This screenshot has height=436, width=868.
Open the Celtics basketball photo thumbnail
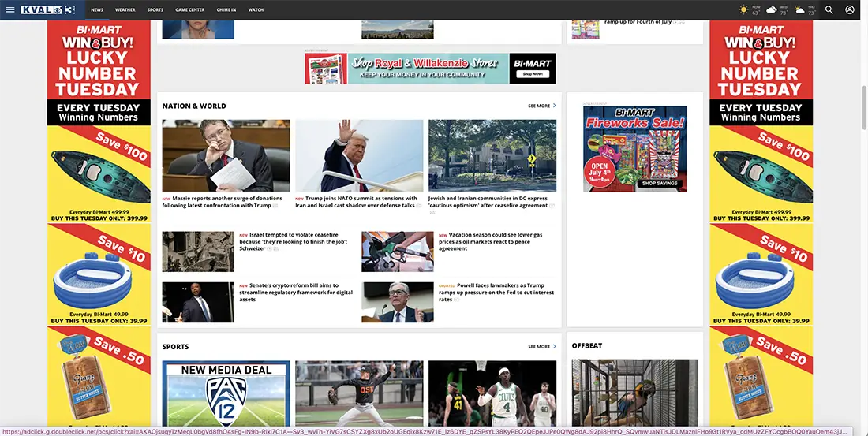coord(492,393)
